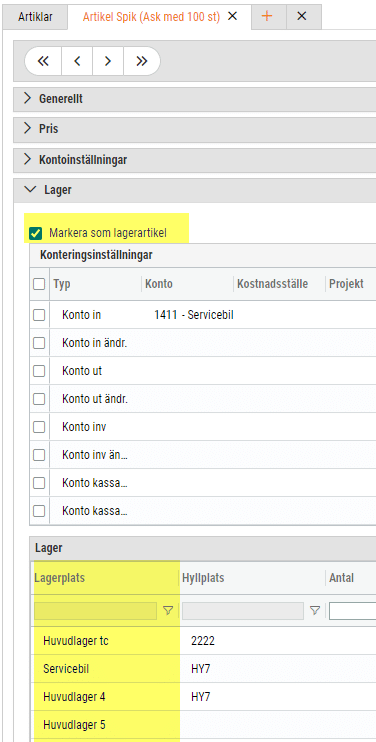Close the Artikel Spik tab
Image resolution: width=376 pixels, height=742 pixels.
tap(232, 17)
